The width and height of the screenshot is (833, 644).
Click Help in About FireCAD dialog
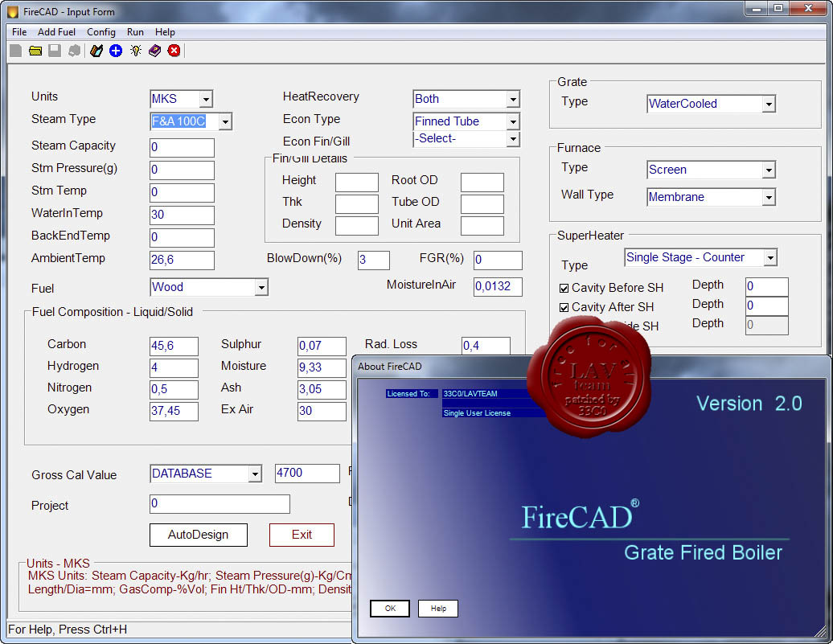(438, 609)
